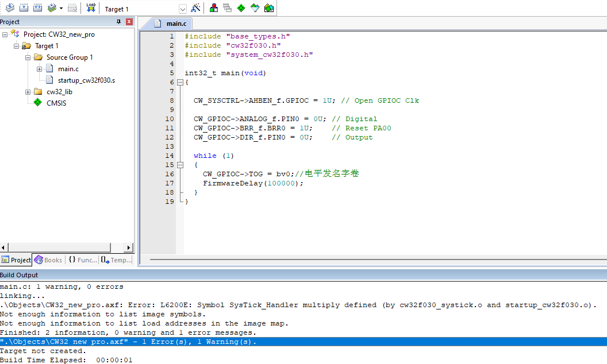
Task: Open Manage Project Items dialog
Action: [214, 7]
